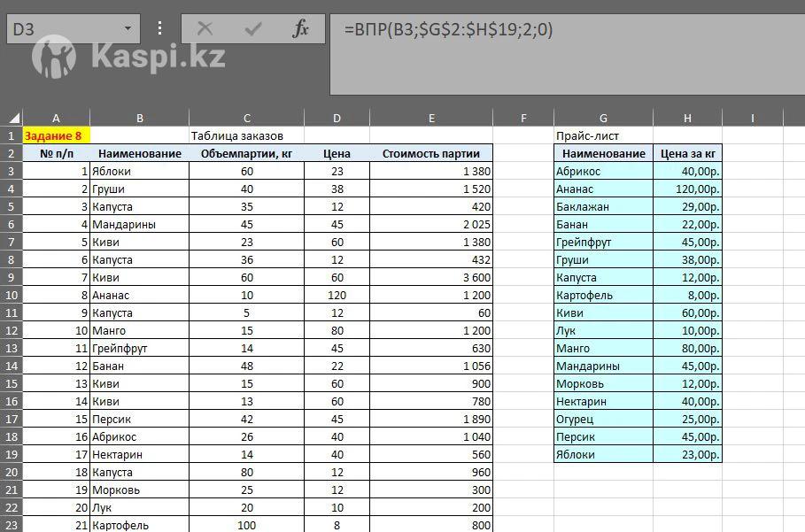
Task: Click the Cancel X icon in formula bar
Action: pos(205,29)
